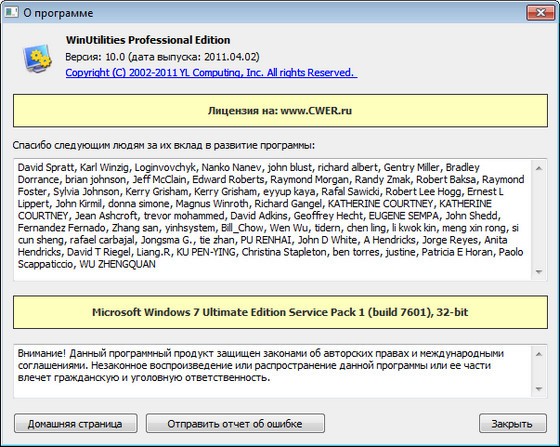Close the About dialog with X button
560x447 pixels.
point(541,12)
